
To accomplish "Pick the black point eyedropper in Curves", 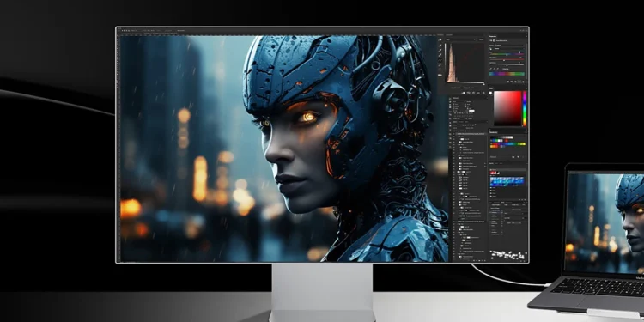I will [x=440, y=46].
